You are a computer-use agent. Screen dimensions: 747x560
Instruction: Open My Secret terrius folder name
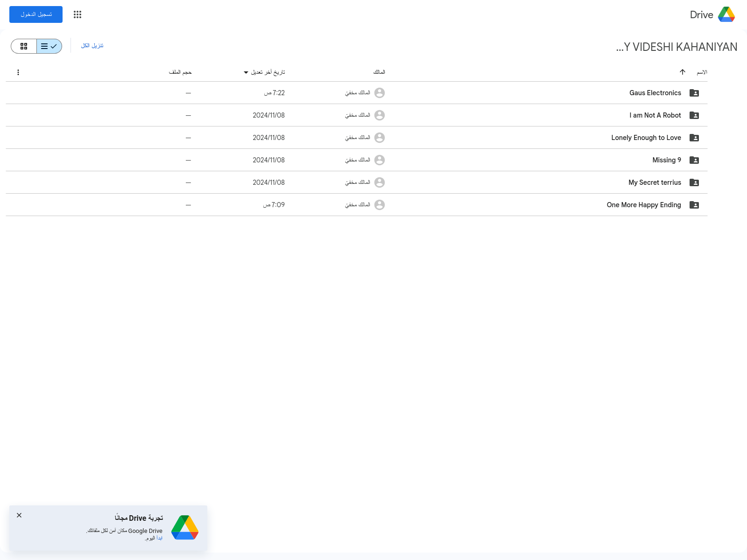655,182
